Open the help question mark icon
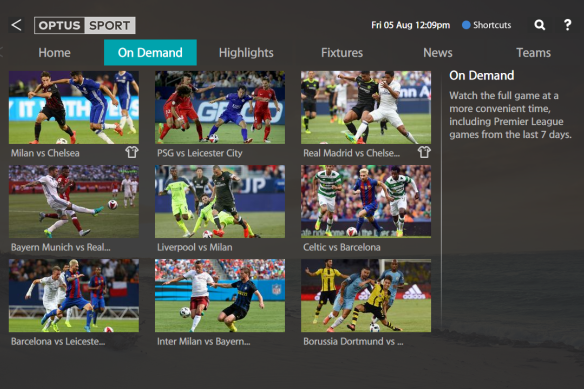584x389 pixels. (x=567, y=25)
